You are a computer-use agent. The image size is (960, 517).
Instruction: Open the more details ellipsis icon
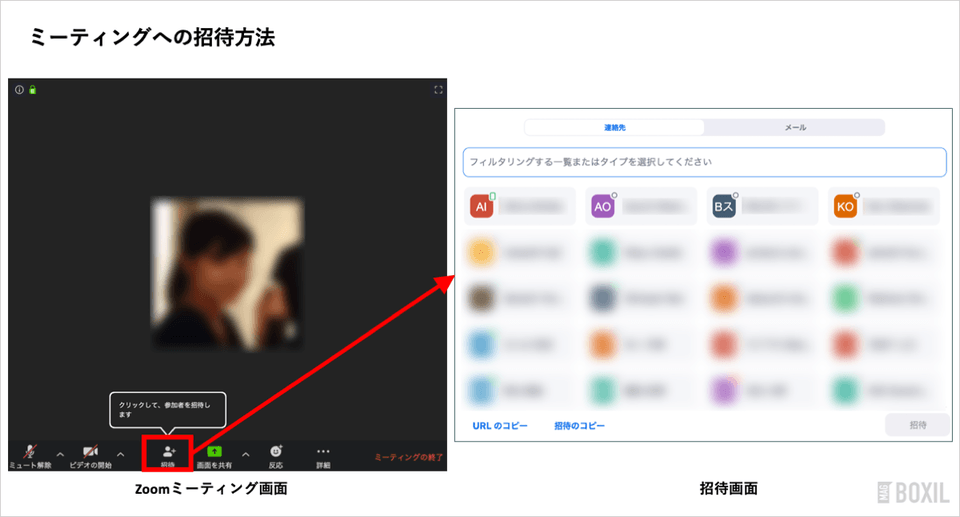[323, 451]
